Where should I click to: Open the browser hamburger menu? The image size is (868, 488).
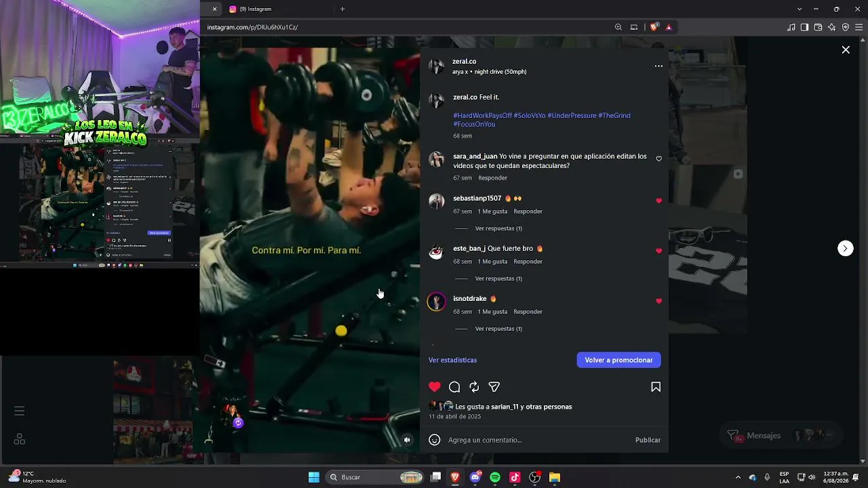point(859,27)
